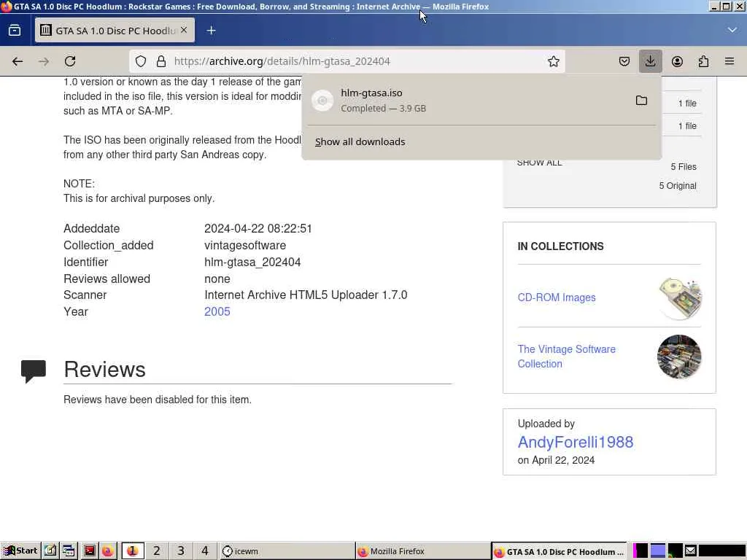
Task: Switch to workspace 2
Action: click(x=157, y=551)
